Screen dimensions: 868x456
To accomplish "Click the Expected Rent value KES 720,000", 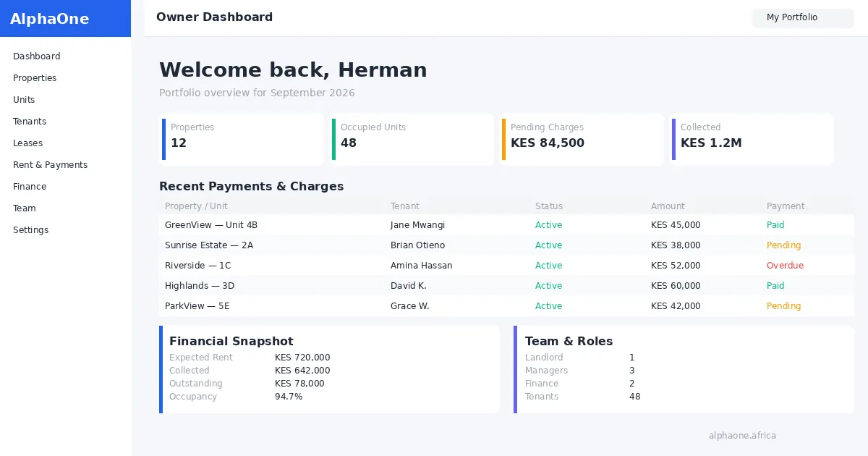I will point(302,358).
